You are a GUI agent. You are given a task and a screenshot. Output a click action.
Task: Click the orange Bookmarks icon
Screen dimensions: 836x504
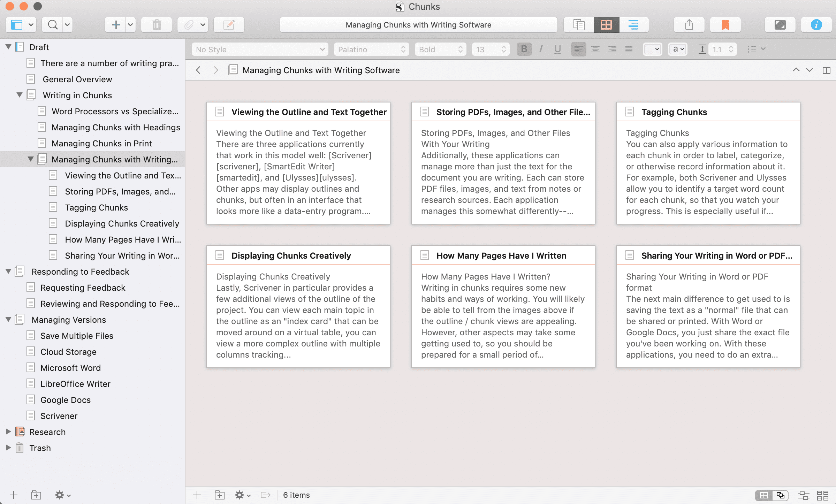[725, 25]
